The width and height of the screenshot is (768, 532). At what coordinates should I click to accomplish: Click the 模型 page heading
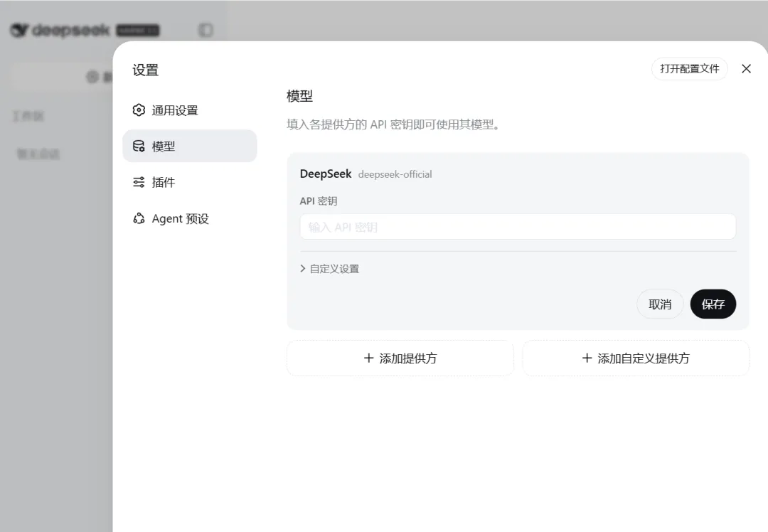tap(299, 96)
